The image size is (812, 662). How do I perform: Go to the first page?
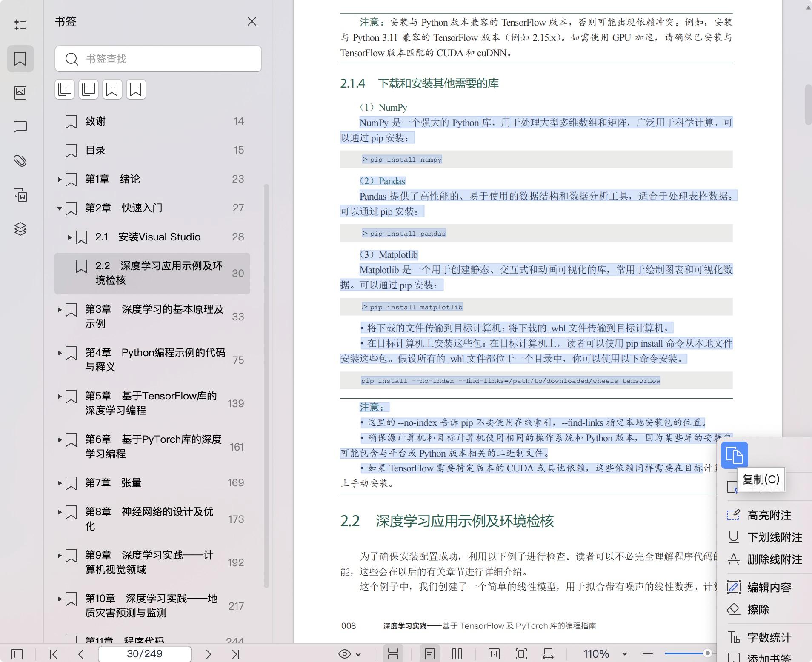point(54,654)
